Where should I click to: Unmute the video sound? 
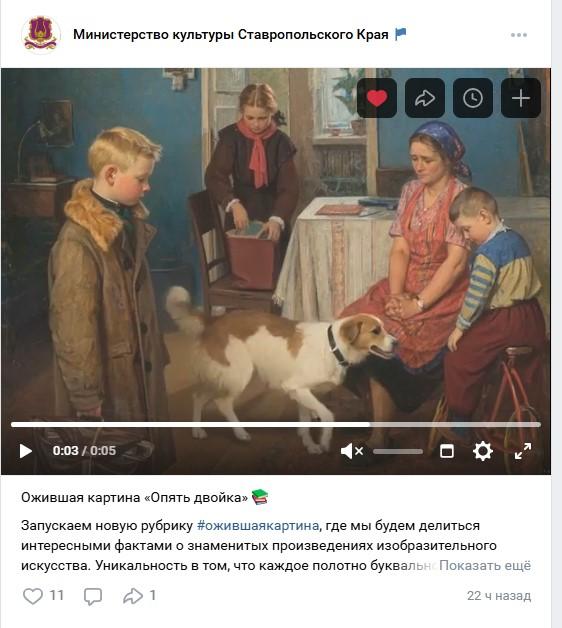[x=351, y=451]
